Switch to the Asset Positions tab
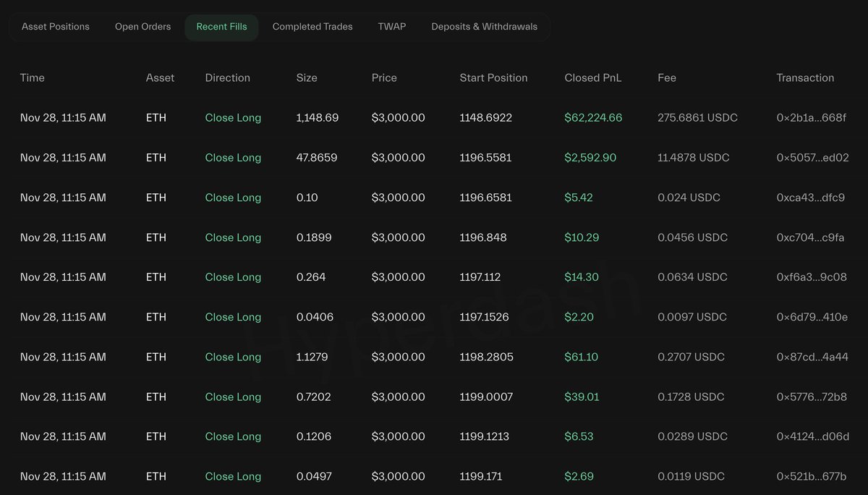Image resolution: width=868 pixels, height=495 pixels. pos(56,27)
